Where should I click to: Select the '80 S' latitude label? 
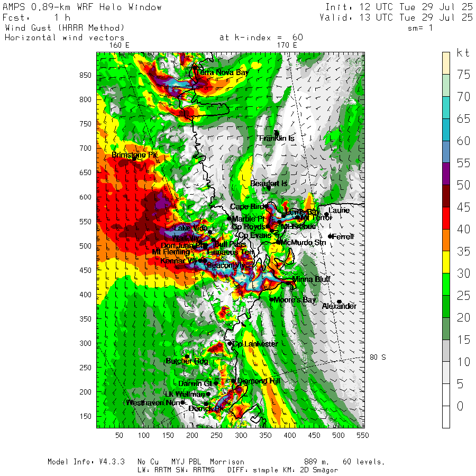(x=378, y=358)
